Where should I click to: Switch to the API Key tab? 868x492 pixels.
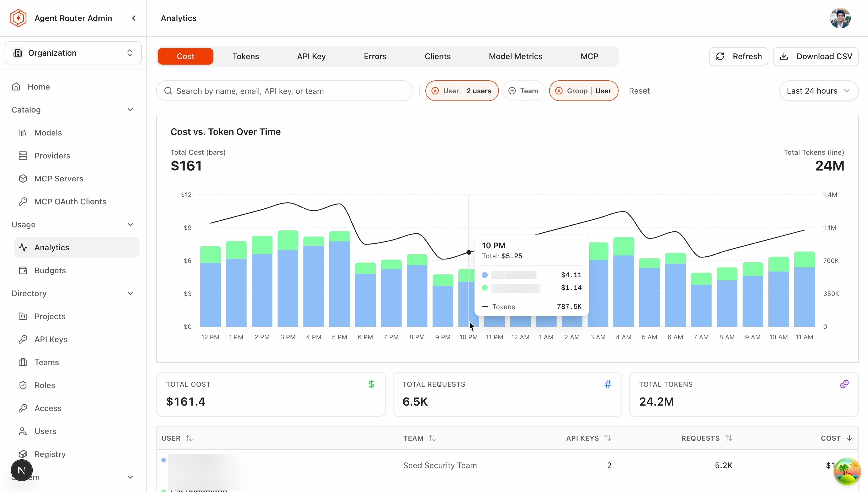[311, 57]
